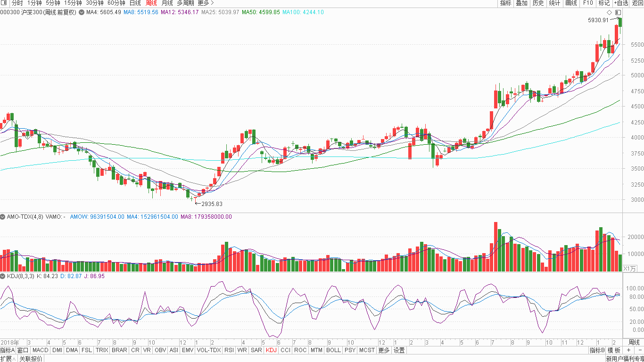Select the 60分钟 period
The image size is (644, 362).
tap(116, 3)
